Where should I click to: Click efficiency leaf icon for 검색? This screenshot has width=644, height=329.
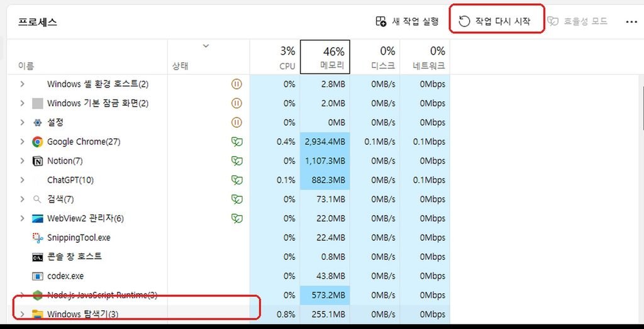coord(236,199)
